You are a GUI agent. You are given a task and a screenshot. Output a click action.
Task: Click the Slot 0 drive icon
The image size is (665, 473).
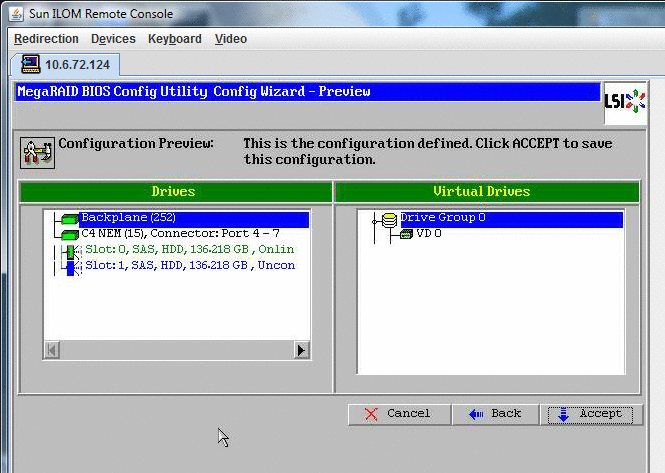[70, 252]
